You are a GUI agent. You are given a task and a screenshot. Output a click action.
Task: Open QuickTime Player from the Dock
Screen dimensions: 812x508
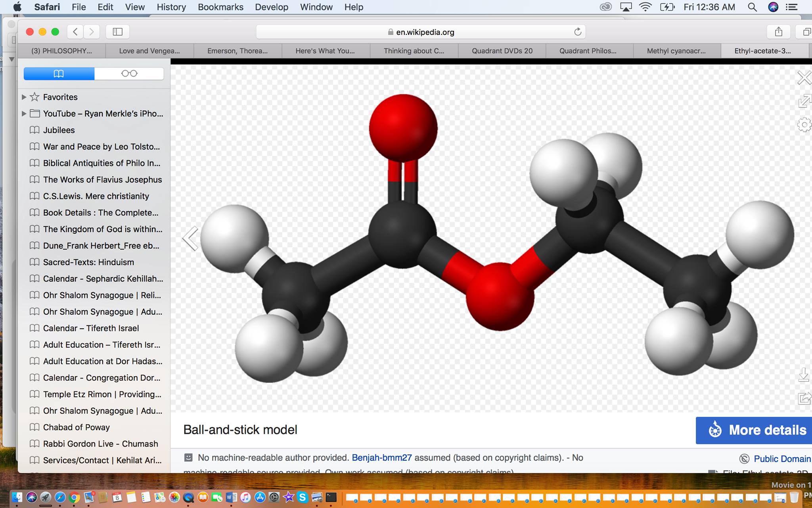tap(188, 497)
